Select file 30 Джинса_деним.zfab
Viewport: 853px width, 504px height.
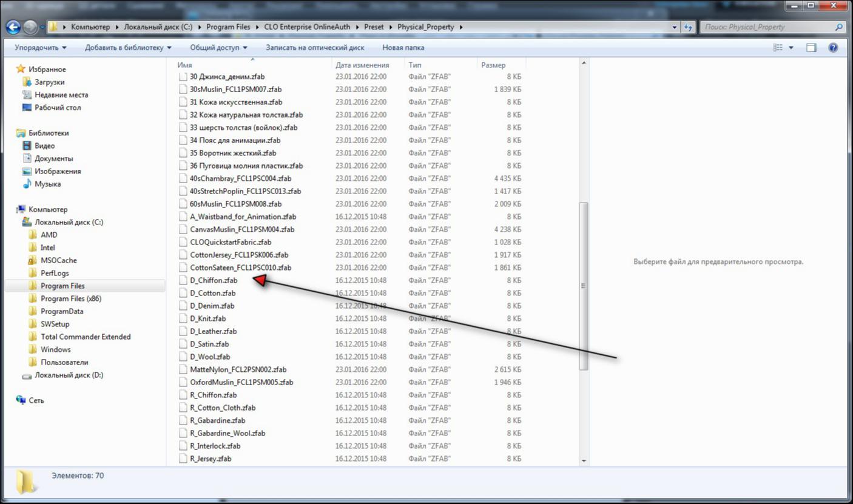(x=227, y=76)
